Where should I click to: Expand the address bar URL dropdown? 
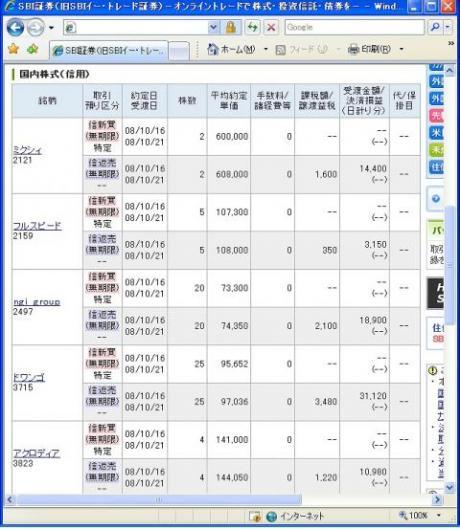coord(213,27)
